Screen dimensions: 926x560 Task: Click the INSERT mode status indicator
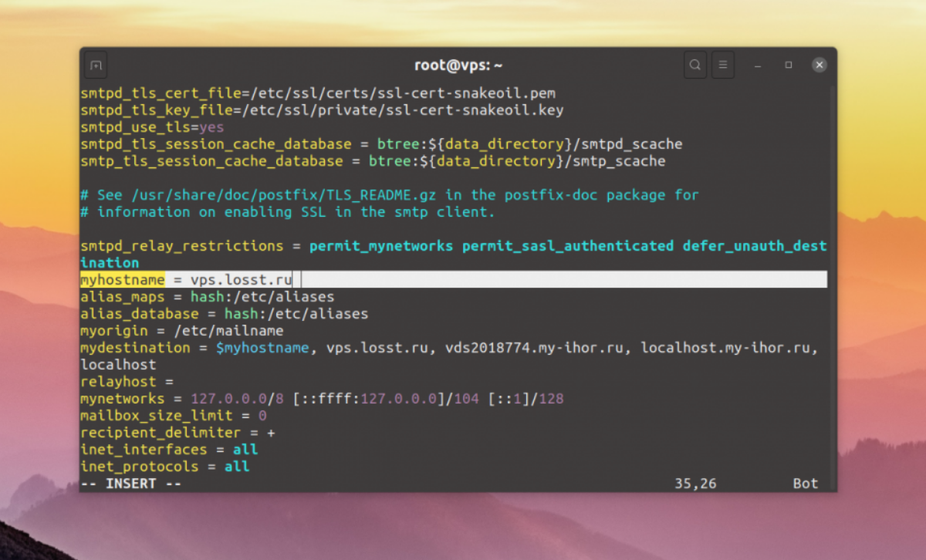(130, 484)
